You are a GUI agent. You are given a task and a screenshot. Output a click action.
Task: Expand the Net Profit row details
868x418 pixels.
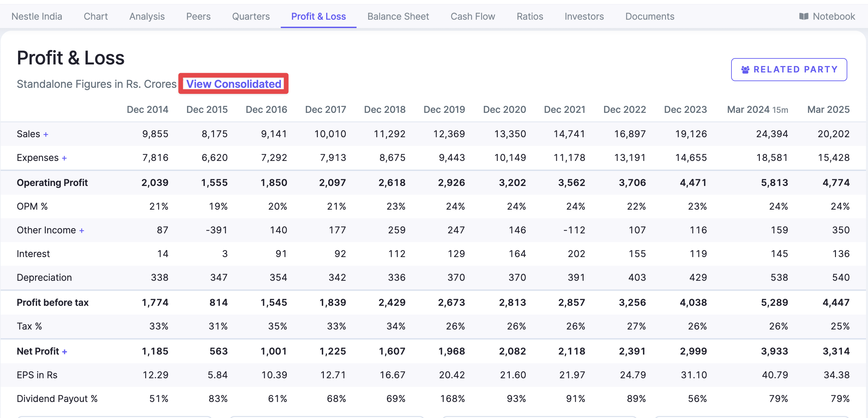65,352
